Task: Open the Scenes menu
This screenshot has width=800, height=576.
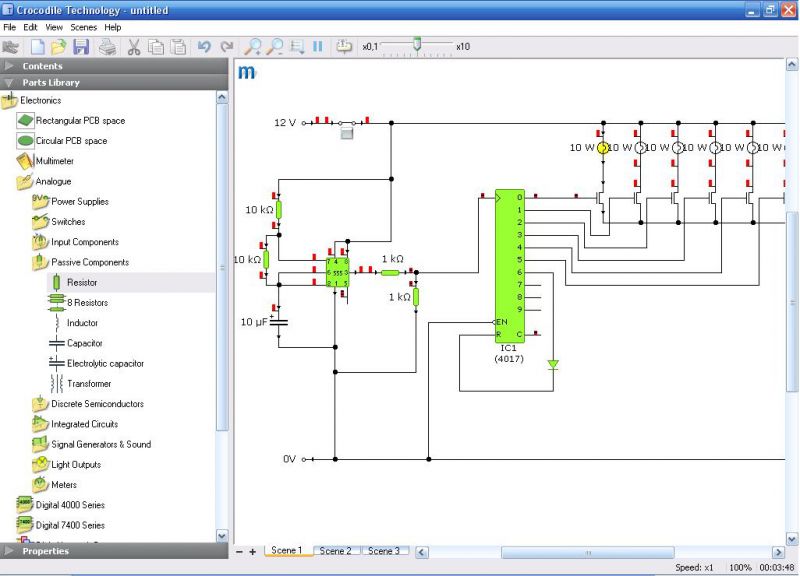Action: (84, 27)
